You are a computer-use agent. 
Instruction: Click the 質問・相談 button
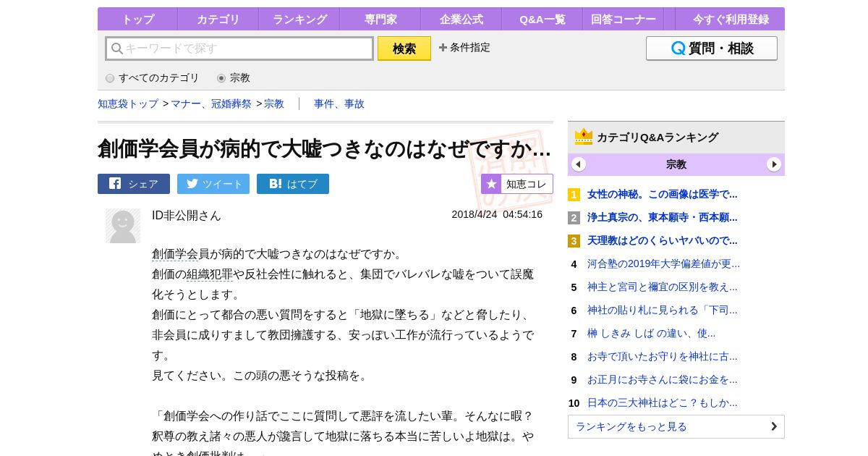[x=712, y=48]
